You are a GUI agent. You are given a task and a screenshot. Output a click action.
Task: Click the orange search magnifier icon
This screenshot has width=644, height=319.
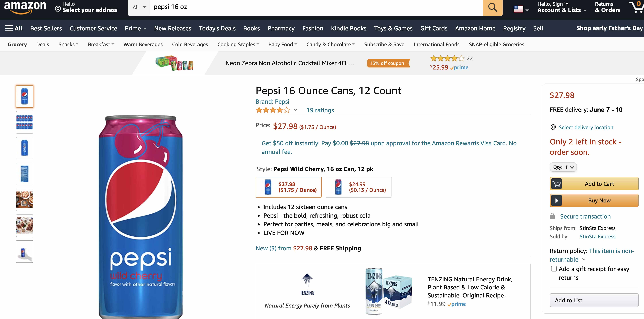[492, 7]
